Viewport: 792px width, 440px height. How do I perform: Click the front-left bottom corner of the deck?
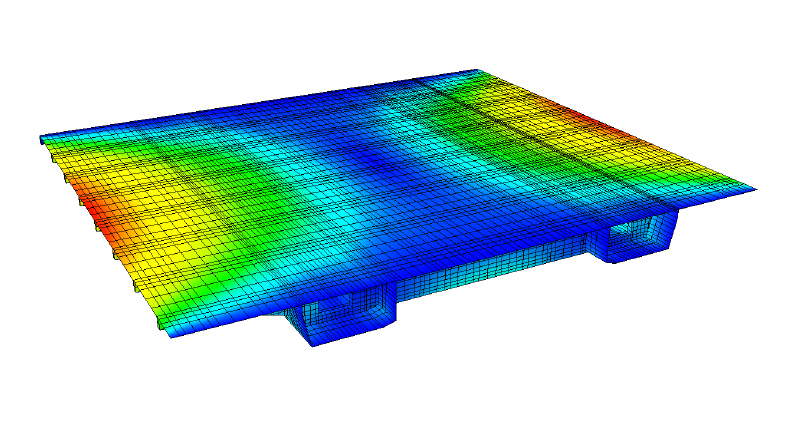pos(169,332)
